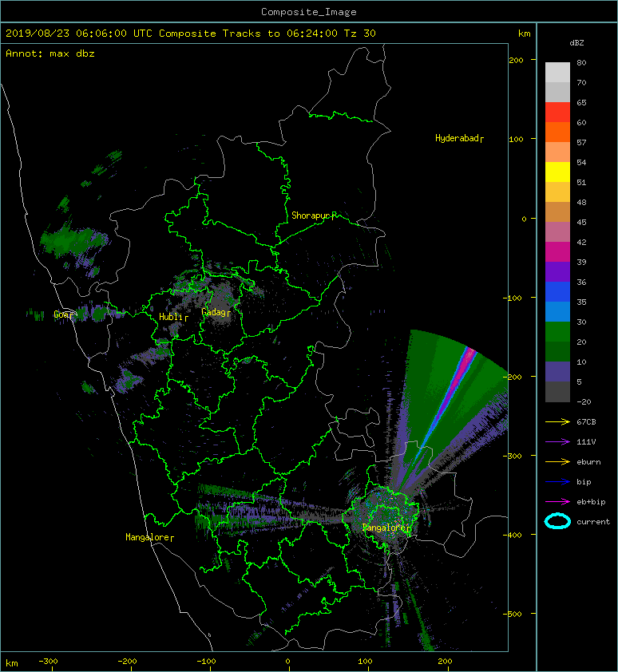Click the 60 dBZ orange color swatch

tap(557, 132)
